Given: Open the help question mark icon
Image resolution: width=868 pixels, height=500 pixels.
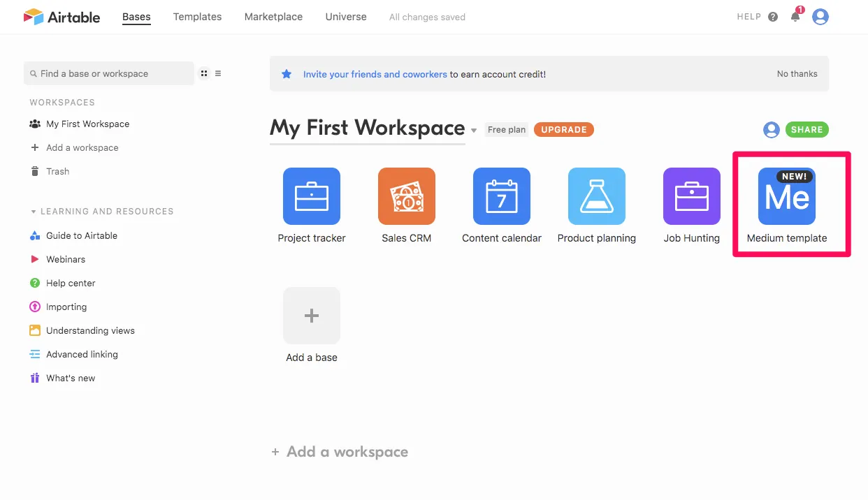Looking at the screenshot, I should coord(773,17).
